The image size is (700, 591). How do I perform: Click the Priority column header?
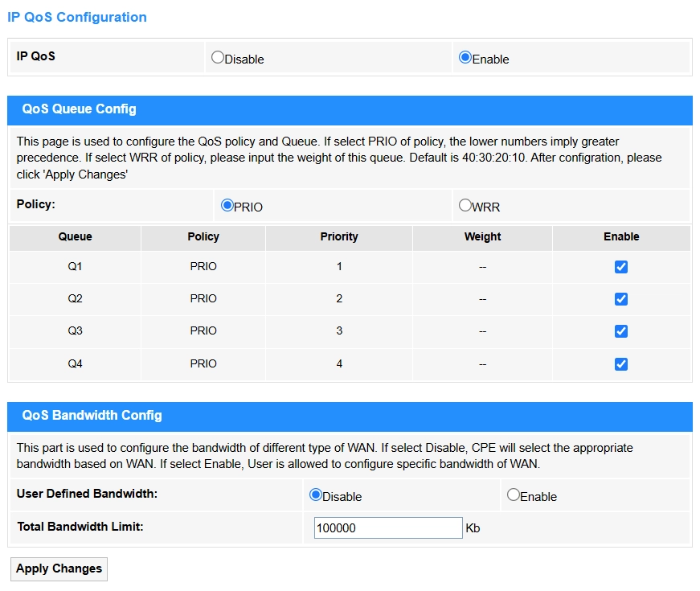339,237
